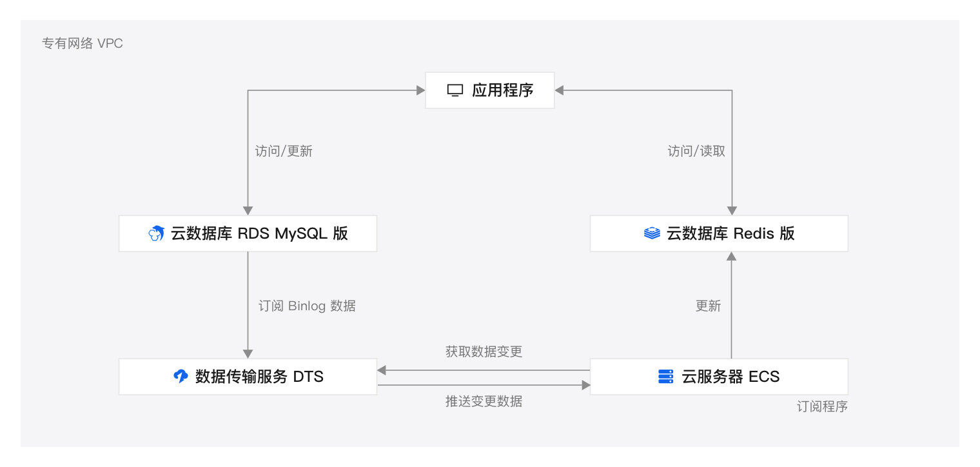Click the monitor icon beside 应用程序
Image resolution: width=980 pixels, height=467 pixels.
pos(455,90)
